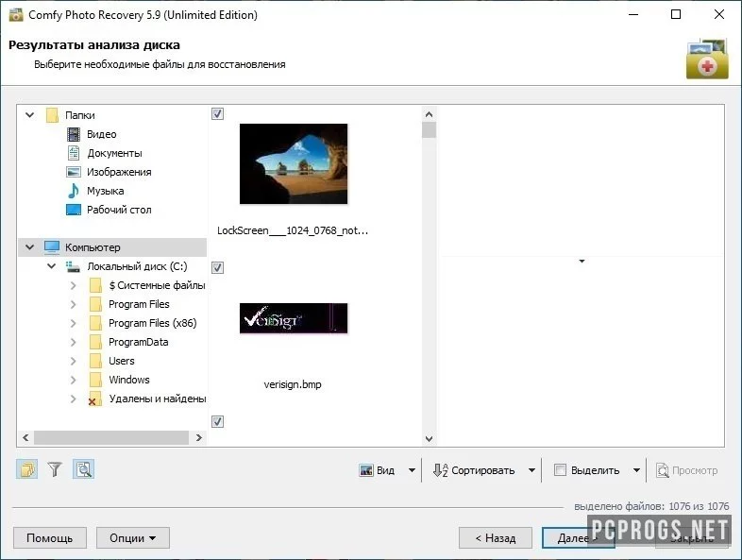
Task: Click the Program Files folder icon
Action: point(95,304)
